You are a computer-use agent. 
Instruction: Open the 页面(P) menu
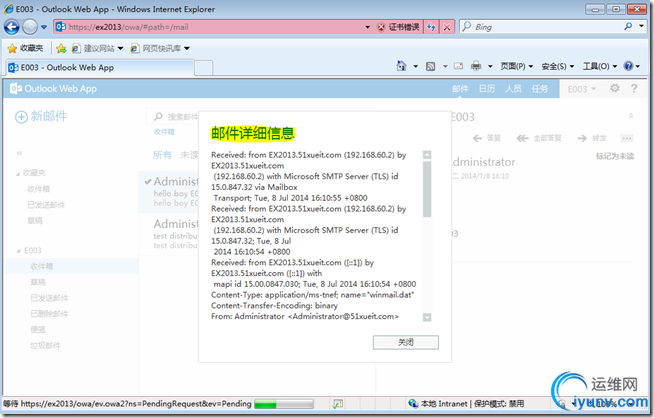517,66
